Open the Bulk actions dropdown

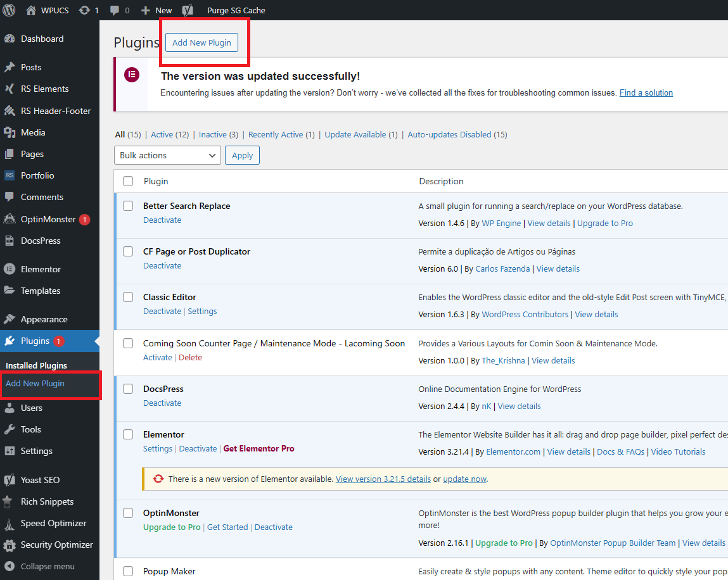[168, 155]
